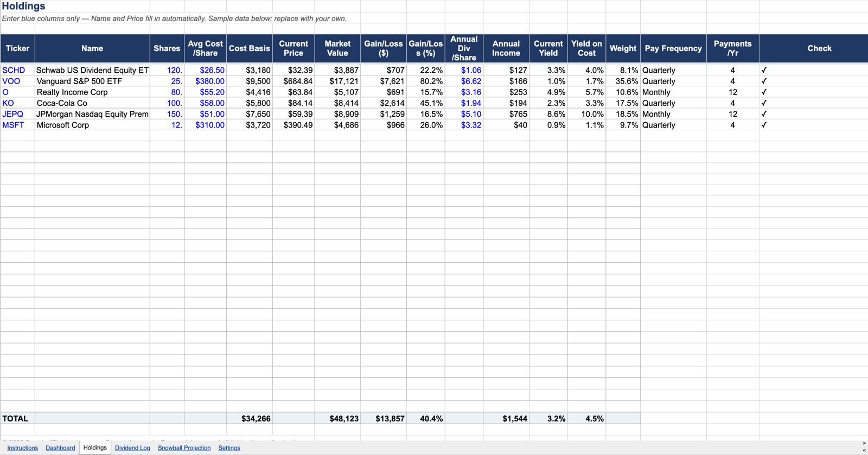The width and height of the screenshot is (868, 455).
Task: Click the check mark in the Realty Income row
Action: (764, 92)
